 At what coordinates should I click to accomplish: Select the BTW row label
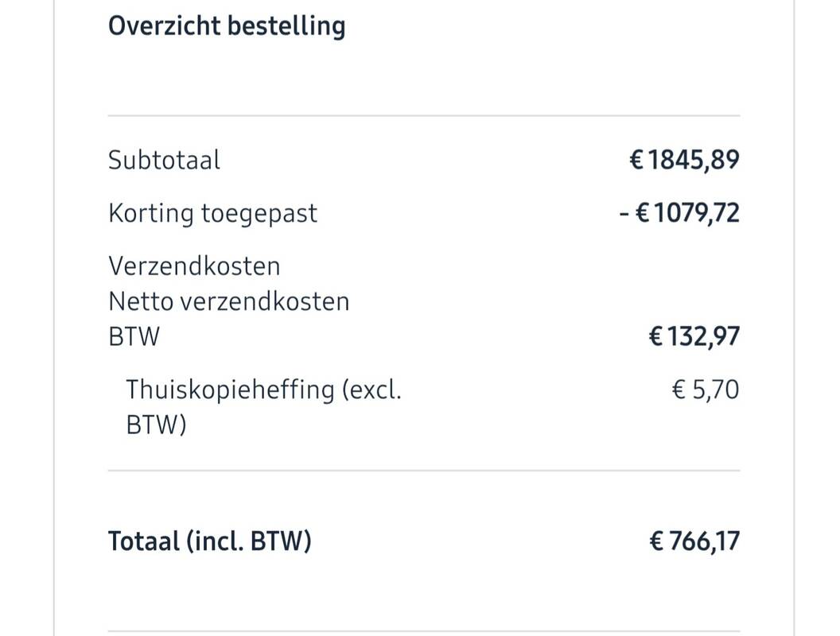134,337
